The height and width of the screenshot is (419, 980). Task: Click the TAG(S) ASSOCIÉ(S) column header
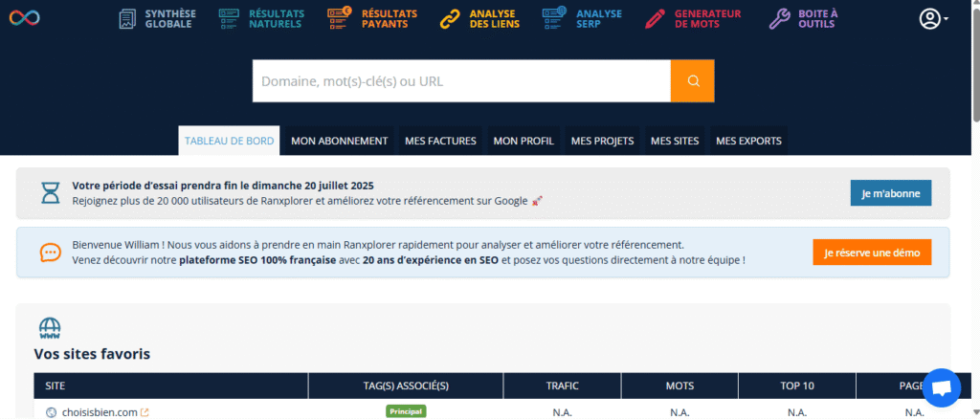[x=406, y=386]
